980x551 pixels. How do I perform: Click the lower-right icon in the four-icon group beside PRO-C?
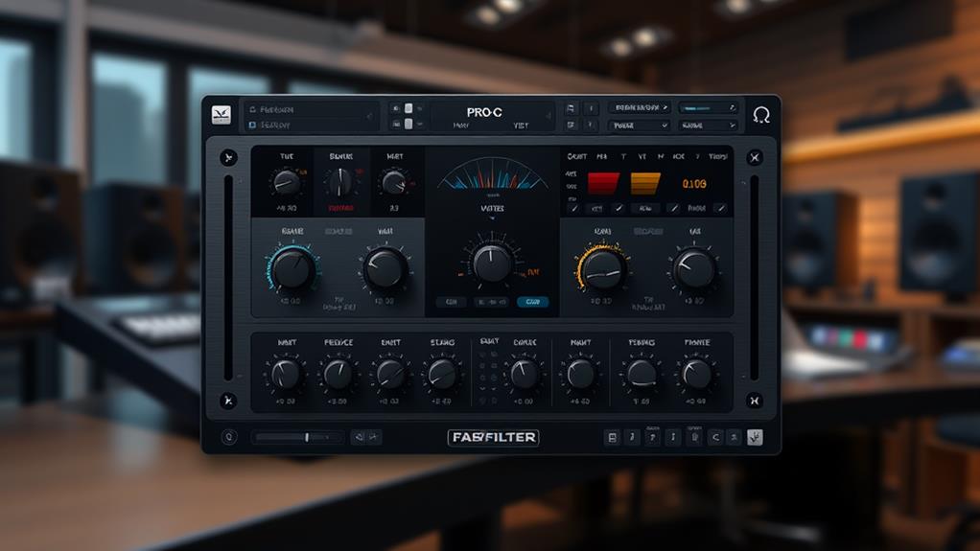coord(591,125)
